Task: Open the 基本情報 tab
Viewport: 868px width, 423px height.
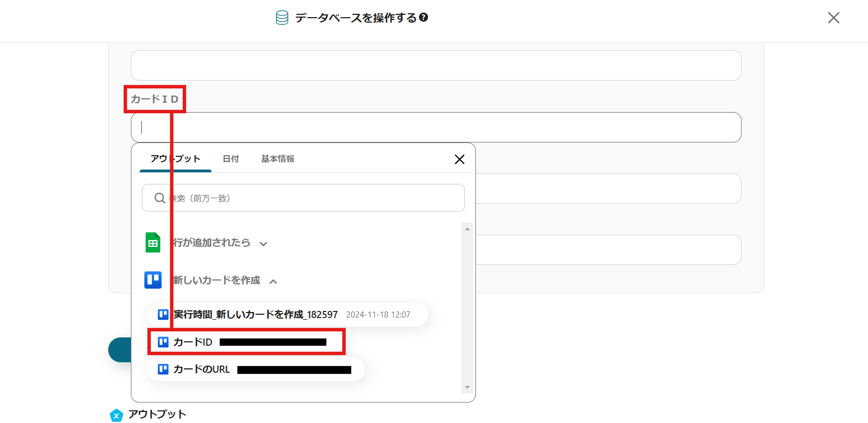Action: (278, 159)
